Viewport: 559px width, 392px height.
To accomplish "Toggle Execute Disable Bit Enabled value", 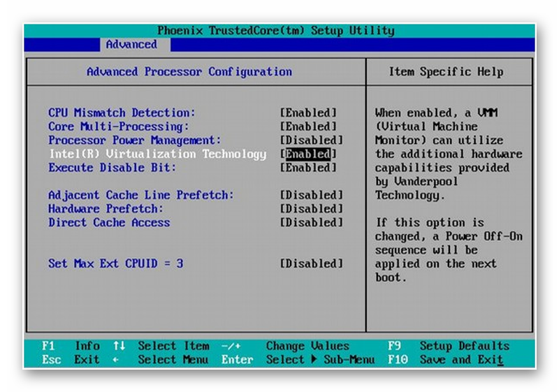I will tap(308, 168).
